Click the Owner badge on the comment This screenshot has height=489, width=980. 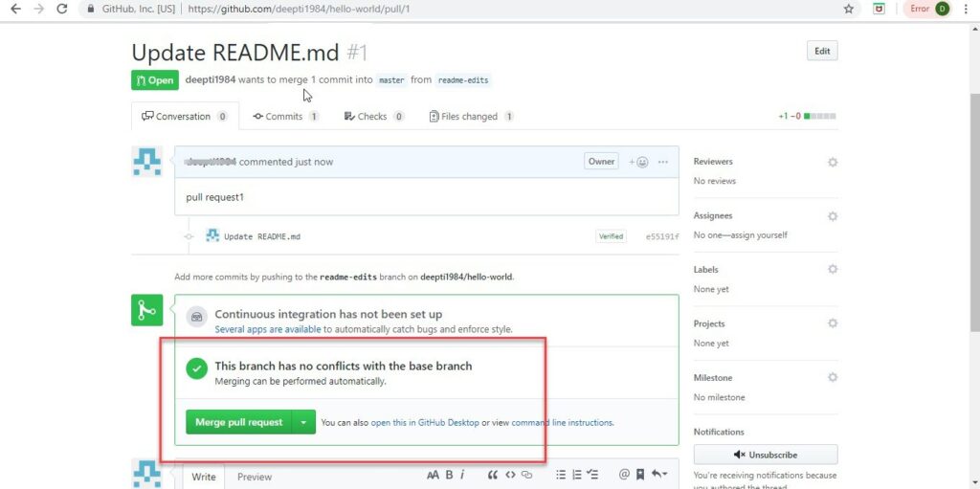tap(601, 162)
